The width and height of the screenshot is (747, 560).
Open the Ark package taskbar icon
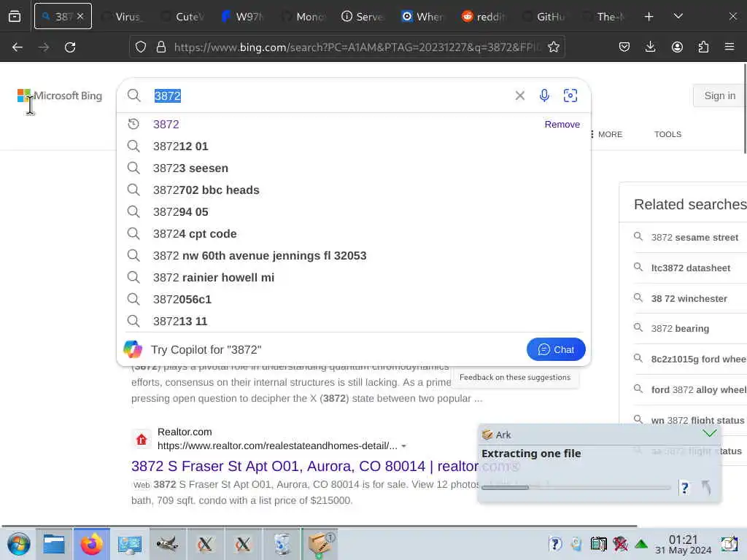click(x=320, y=544)
